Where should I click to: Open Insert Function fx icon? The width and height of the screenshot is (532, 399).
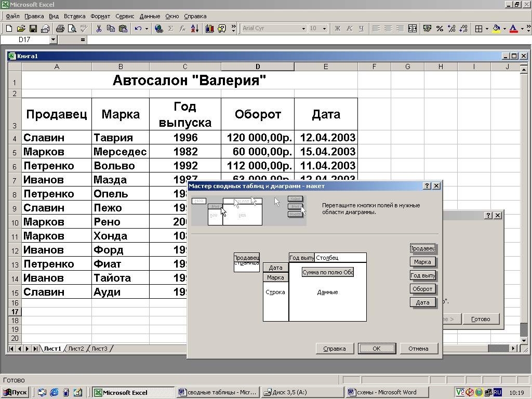(x=182, y=29)
